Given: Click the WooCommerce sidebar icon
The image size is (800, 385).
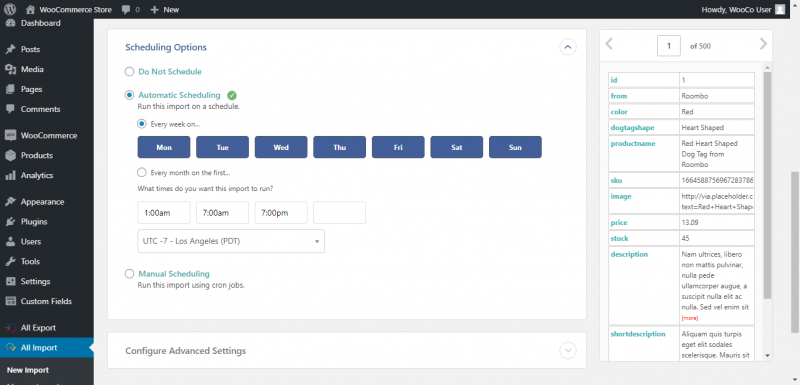Looking at the screenshot, I should click(x=10, y=136).
